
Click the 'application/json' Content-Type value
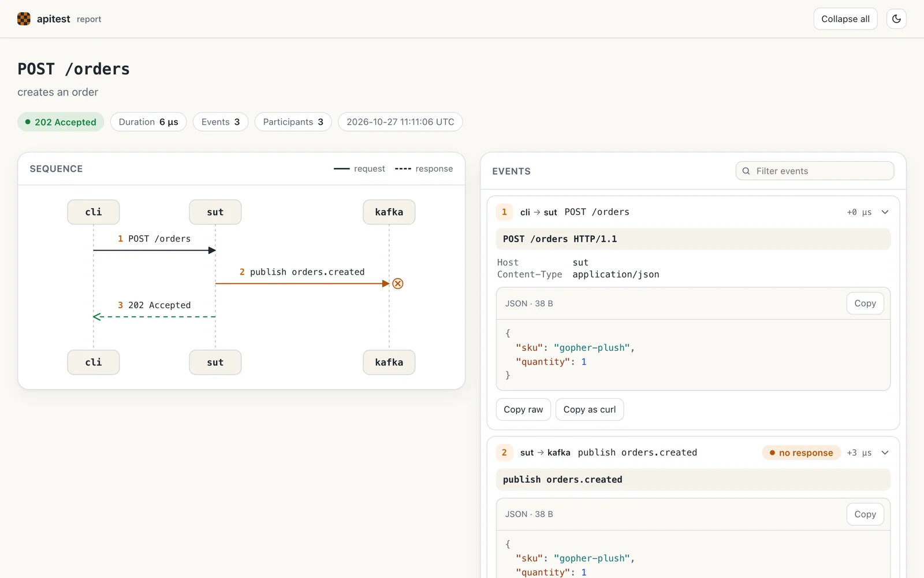coord(616,275)
